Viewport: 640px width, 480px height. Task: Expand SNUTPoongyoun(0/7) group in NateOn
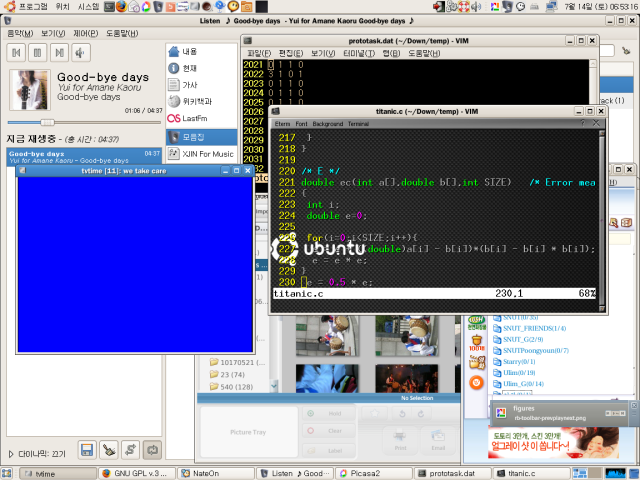531,351
